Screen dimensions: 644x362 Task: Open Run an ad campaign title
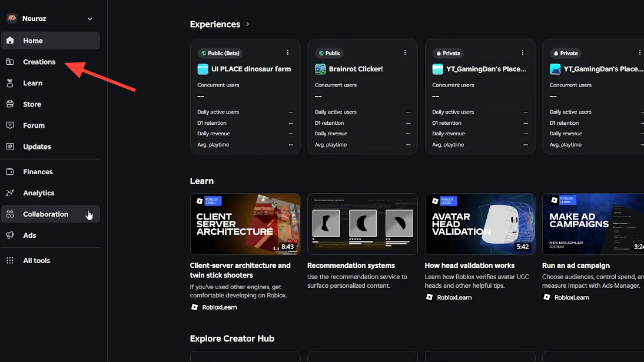[x=576, y=265]
